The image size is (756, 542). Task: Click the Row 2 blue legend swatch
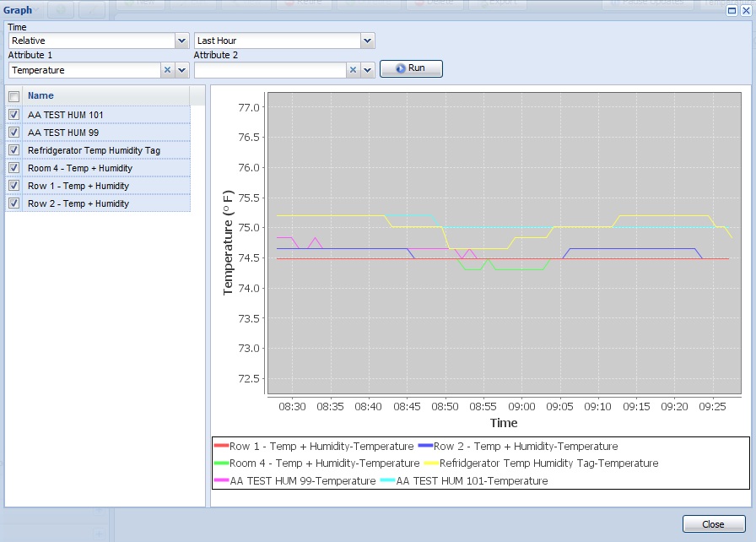pyautogui.click(x=425, y=446)
